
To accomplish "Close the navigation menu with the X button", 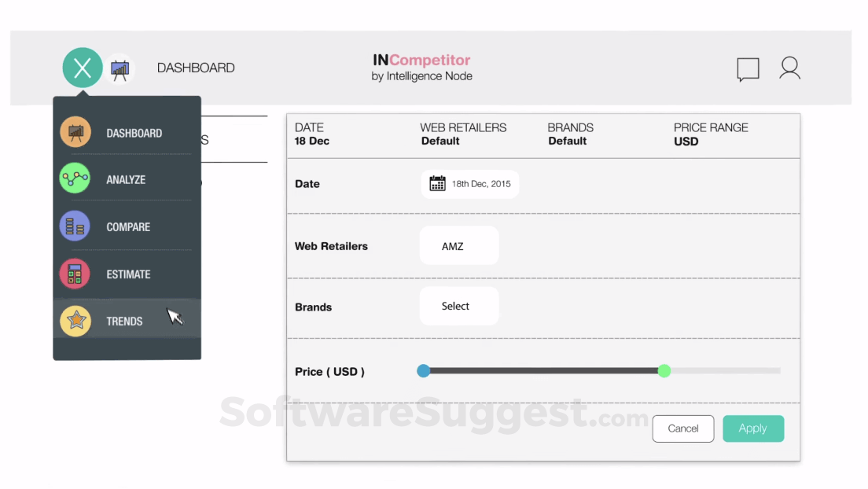I will 83,68.
